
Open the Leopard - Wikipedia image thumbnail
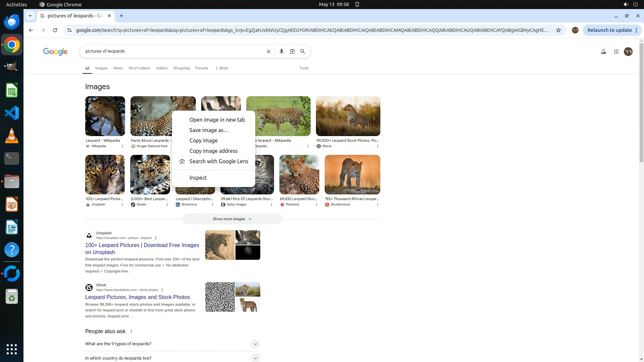coord(105,116)
